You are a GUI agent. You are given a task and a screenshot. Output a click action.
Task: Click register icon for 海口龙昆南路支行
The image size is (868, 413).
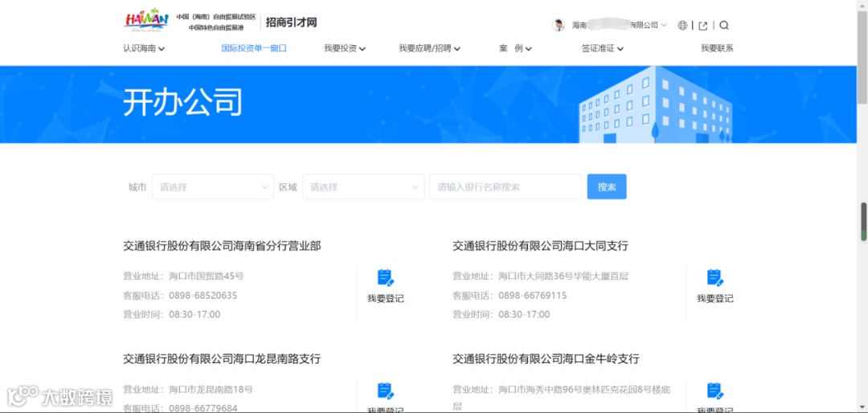tap(385, 391)
